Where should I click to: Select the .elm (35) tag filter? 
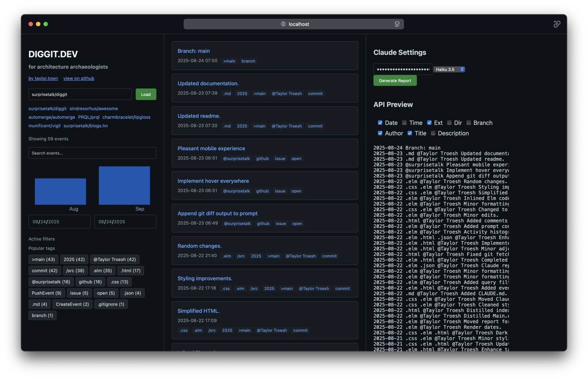click(x=102, y=270)
